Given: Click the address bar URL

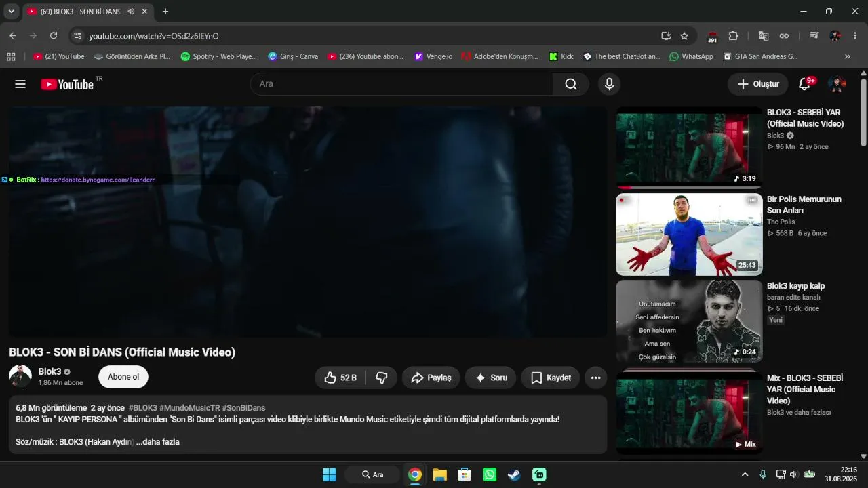Looking at the screenshot, I should (154, 36).
